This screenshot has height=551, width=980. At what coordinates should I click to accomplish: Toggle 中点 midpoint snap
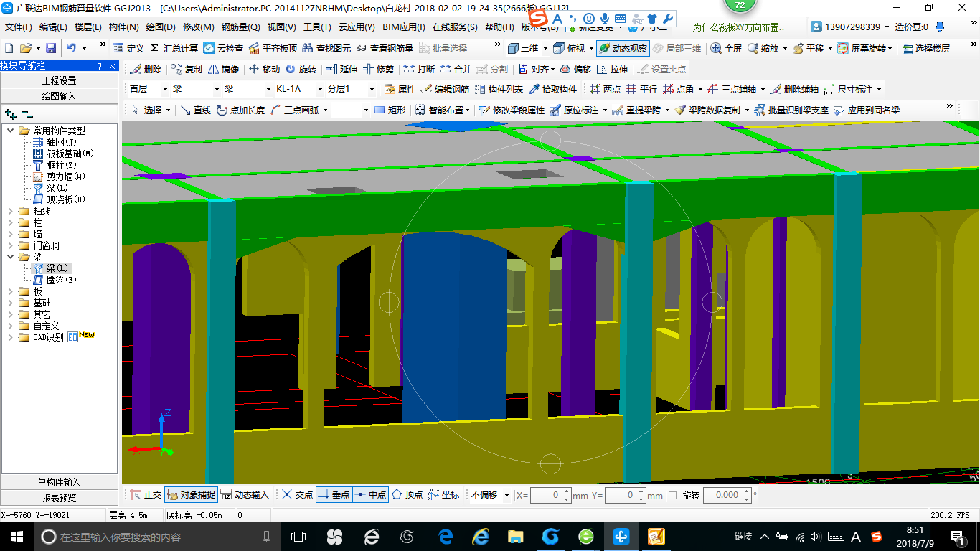tap(370, 495)
